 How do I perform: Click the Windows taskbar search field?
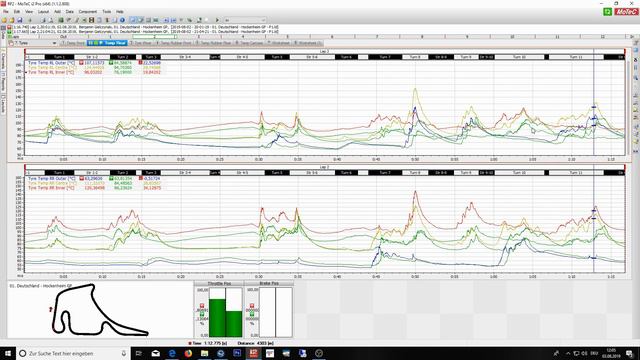pyautogui.click(x=73, y=353)
